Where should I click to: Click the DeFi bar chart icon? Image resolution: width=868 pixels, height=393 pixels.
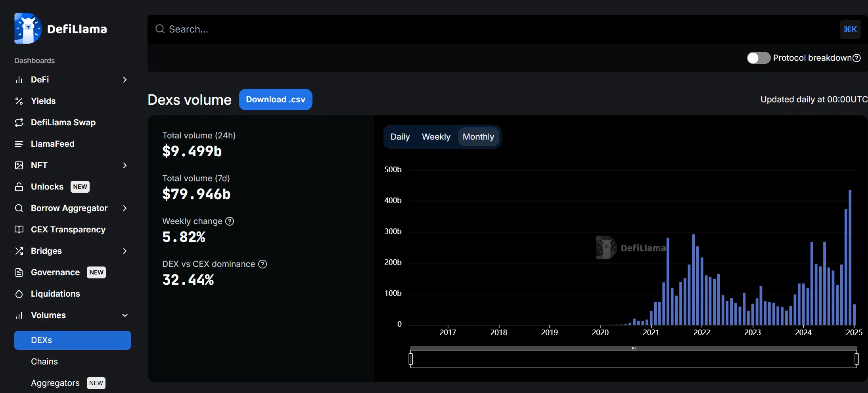tap(19, 80)
